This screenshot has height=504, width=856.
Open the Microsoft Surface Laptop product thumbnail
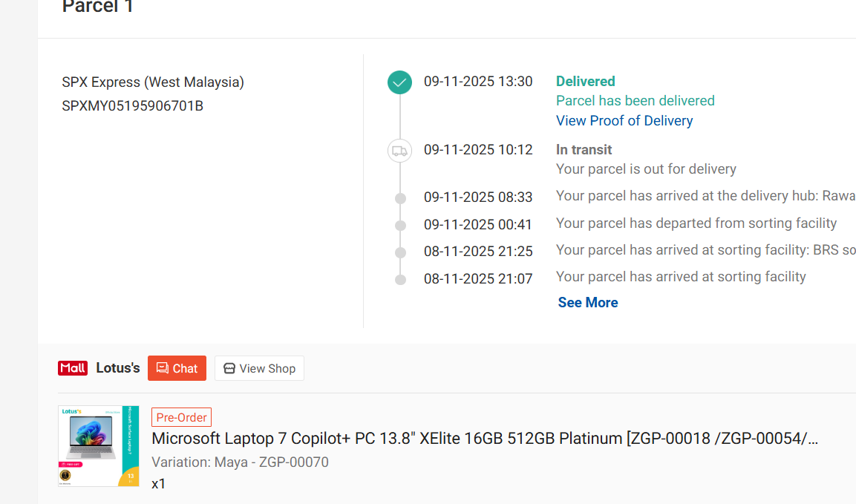pos(98,446)
